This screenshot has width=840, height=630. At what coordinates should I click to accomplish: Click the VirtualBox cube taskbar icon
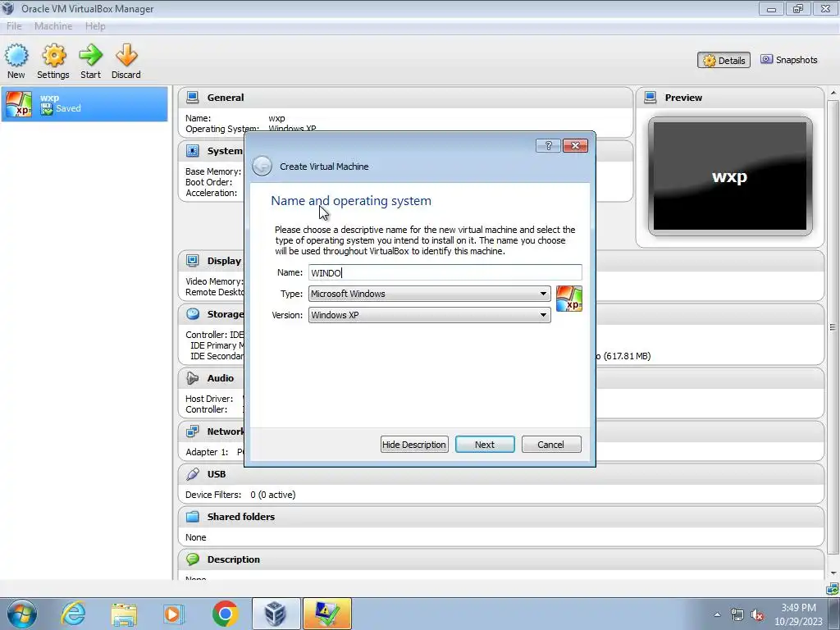(x=276, y=614)
